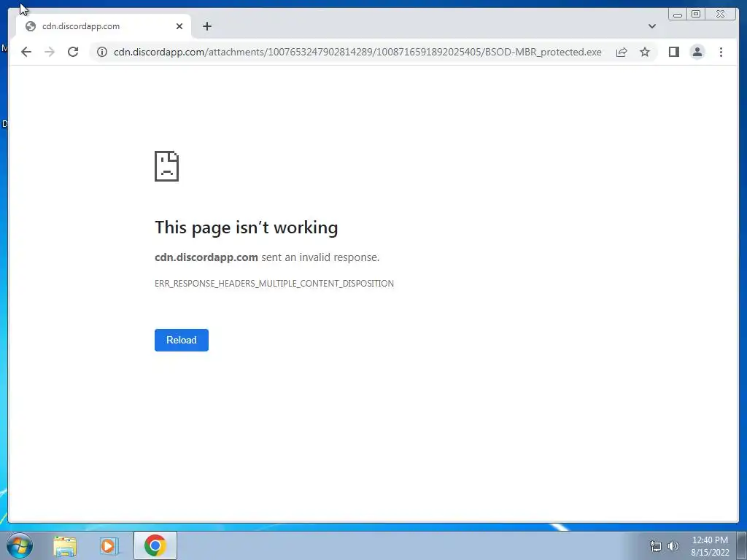Screen dimensions: 747x560
Task: Expand the tab search dropdown arrow
Action: (x=651, y=26)
